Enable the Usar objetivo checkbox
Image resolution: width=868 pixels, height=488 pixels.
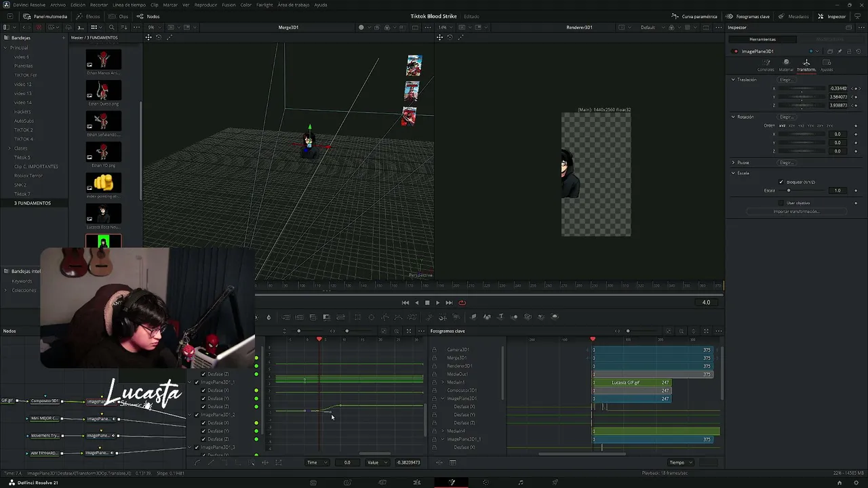coord(781,203)
